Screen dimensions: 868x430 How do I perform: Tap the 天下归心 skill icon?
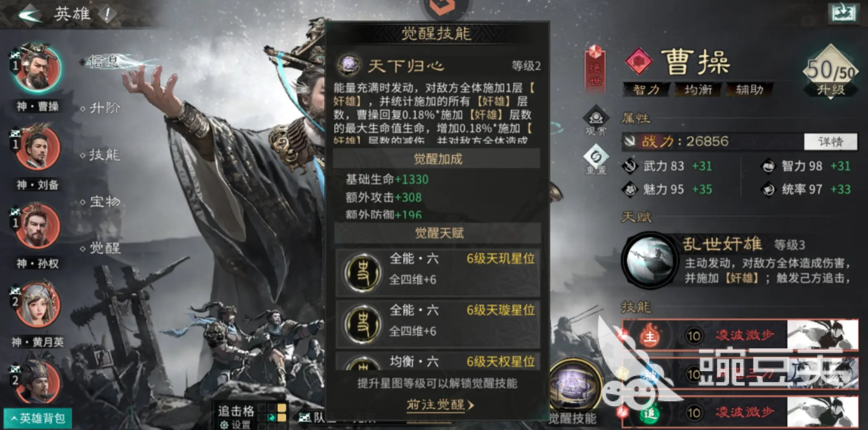click(349, 65)
